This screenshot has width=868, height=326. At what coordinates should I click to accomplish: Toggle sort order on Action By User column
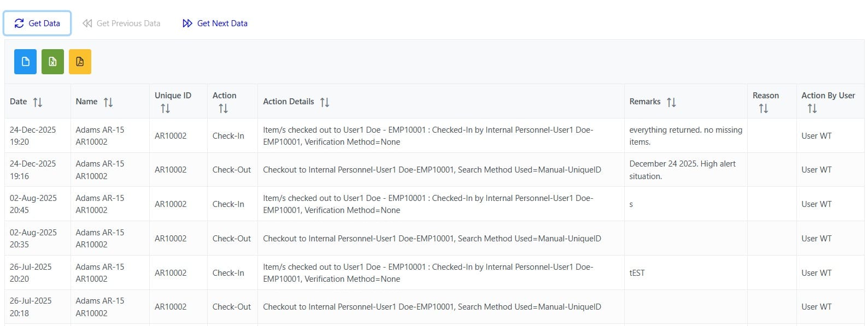point(812,108)
